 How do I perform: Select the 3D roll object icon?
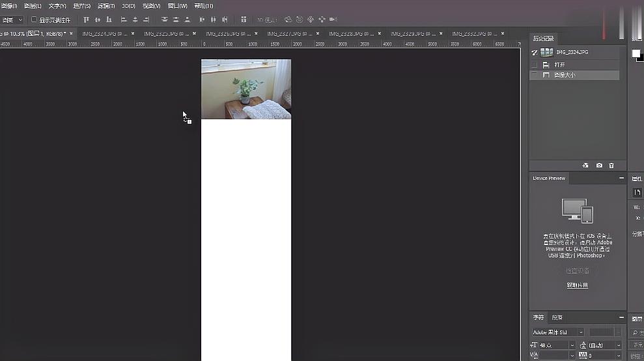(300, 20)
